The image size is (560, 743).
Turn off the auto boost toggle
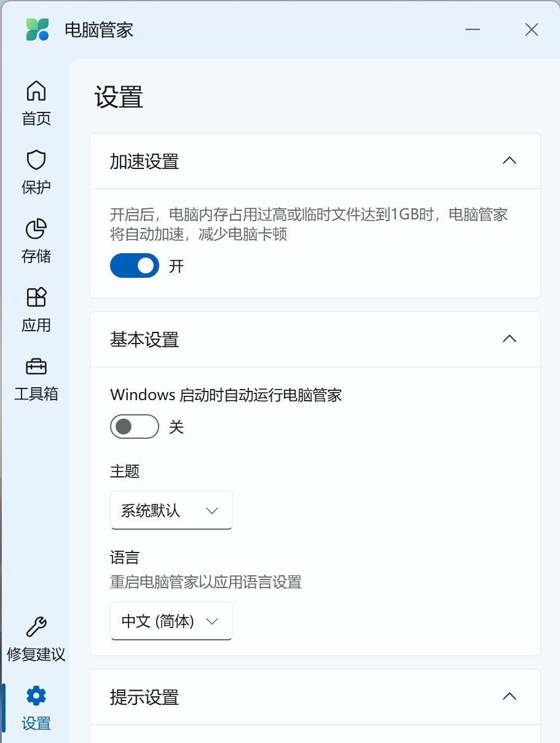click(134, 265)
